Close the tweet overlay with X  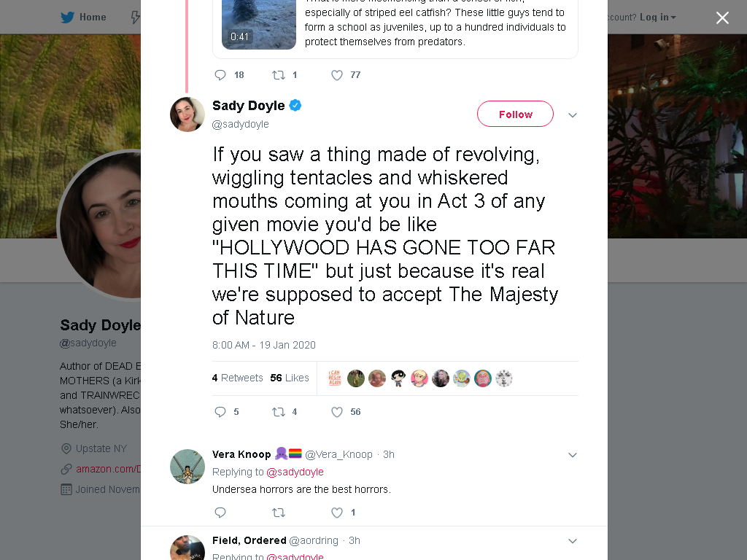point(722,17)
